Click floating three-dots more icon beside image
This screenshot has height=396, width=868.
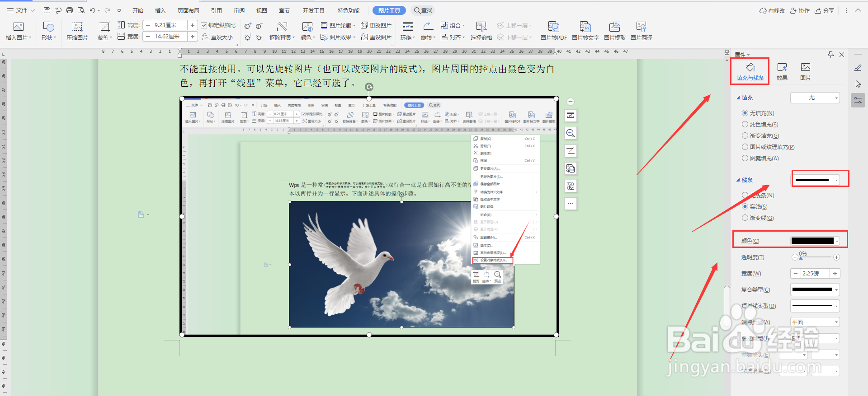point(571,204)
